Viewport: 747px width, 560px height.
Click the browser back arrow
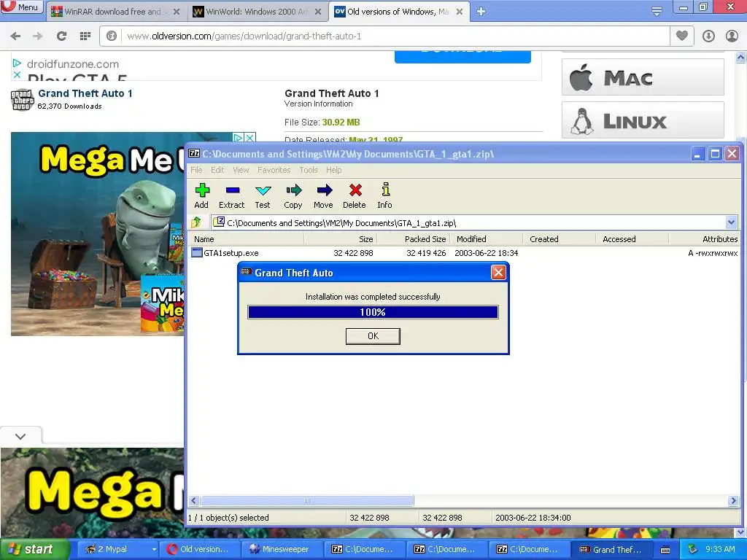[16, 36]
